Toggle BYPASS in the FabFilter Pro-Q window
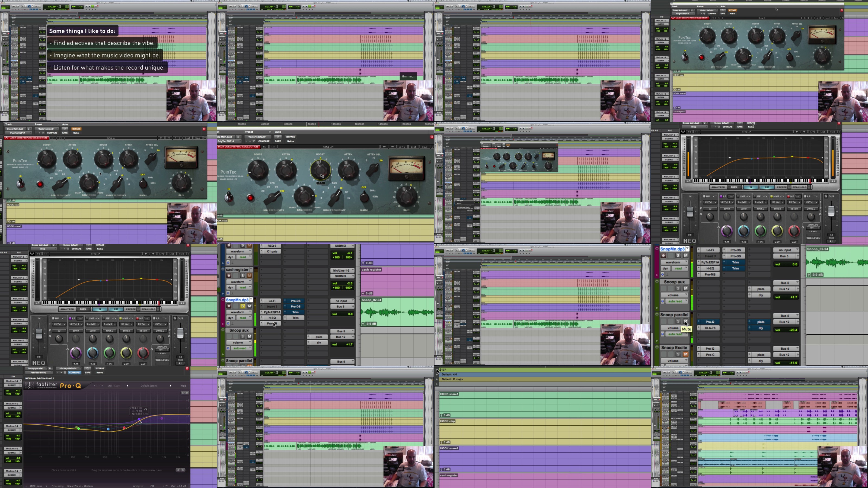The image size is (868, 488). click(100, 368)
